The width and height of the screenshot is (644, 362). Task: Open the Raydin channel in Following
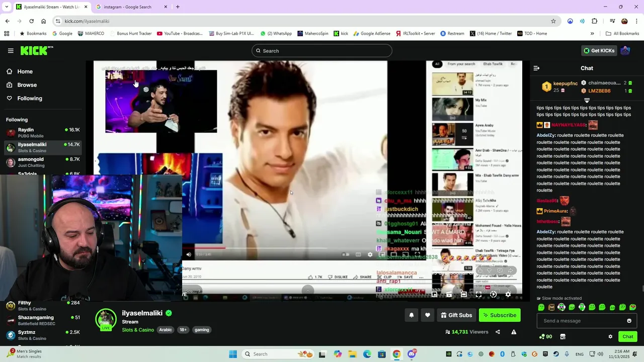pyautogui.click(x=43, y=133)
